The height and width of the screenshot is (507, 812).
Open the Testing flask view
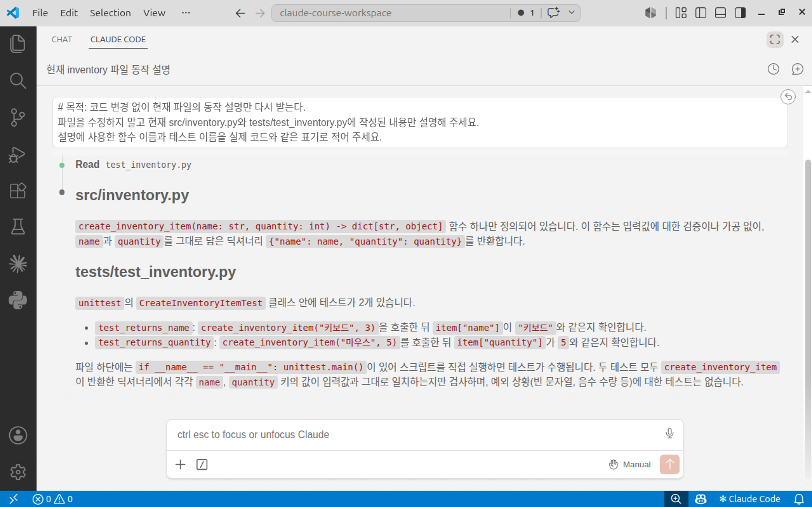tap(18, 227)
